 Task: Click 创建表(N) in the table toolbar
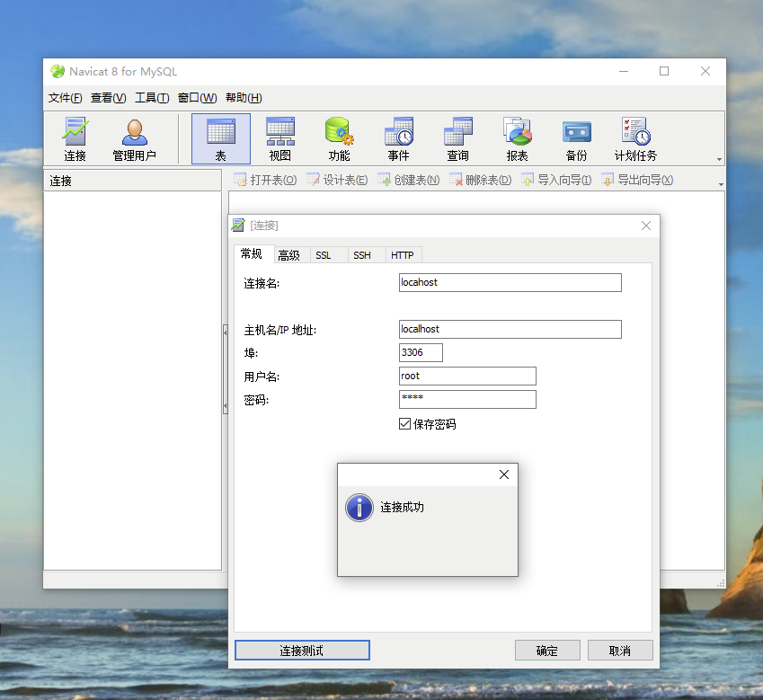409,180
